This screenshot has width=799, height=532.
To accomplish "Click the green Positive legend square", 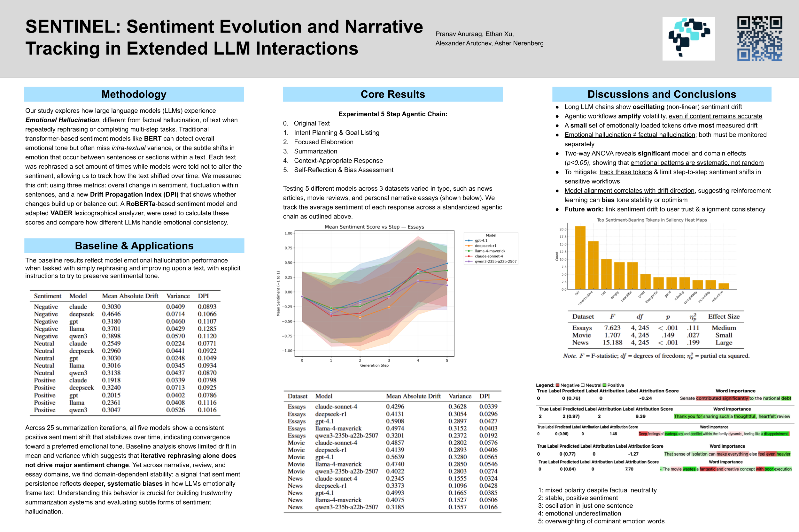I will [604, 385].
